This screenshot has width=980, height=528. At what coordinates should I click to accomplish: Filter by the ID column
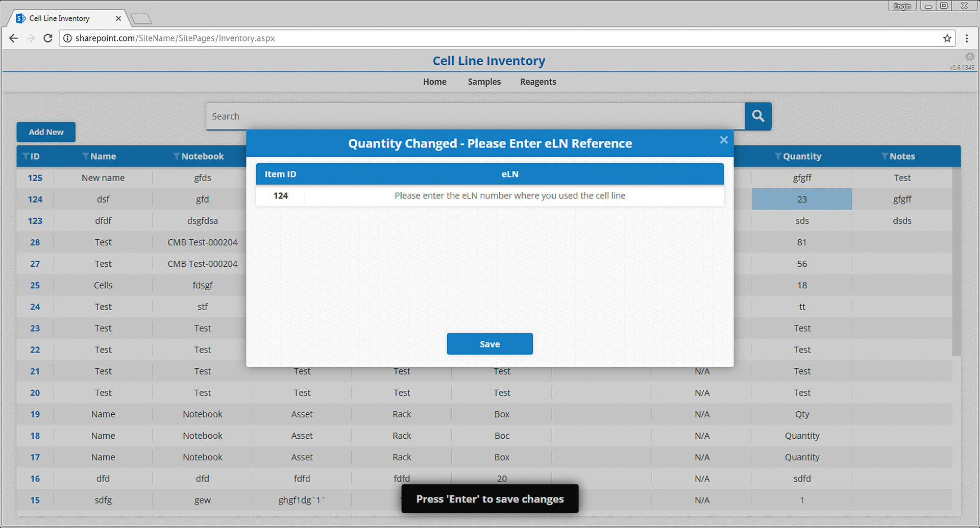pos(26,156)
